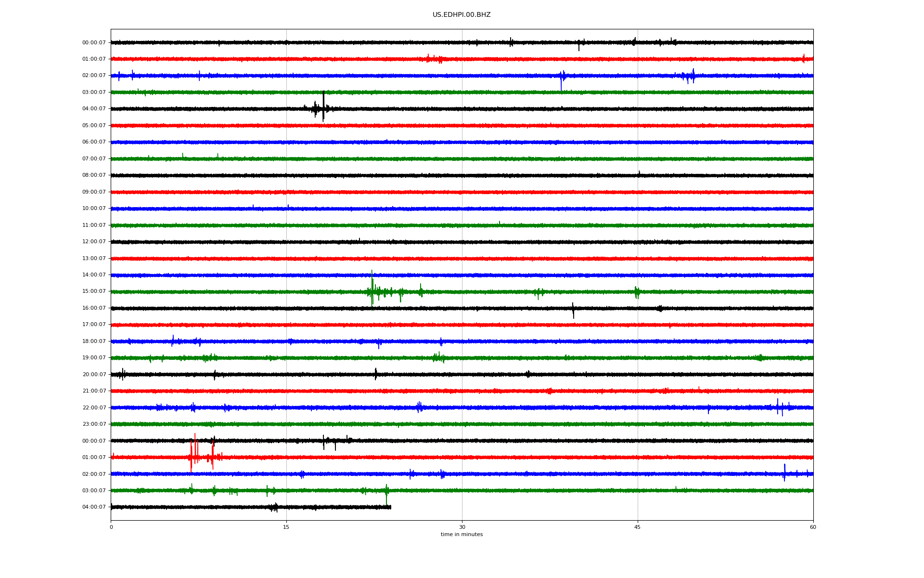
Task: Click the 08:00:07 row label
Action: click(x=94, y=175)
